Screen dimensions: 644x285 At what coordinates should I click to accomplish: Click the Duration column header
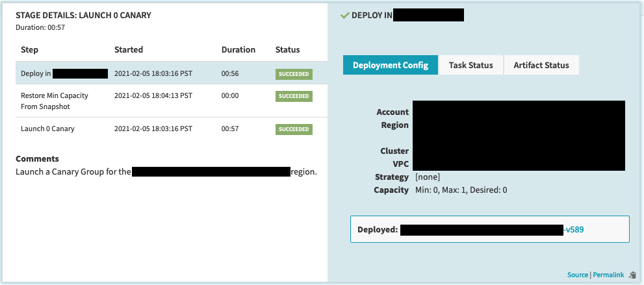click(x=238, y=49)
